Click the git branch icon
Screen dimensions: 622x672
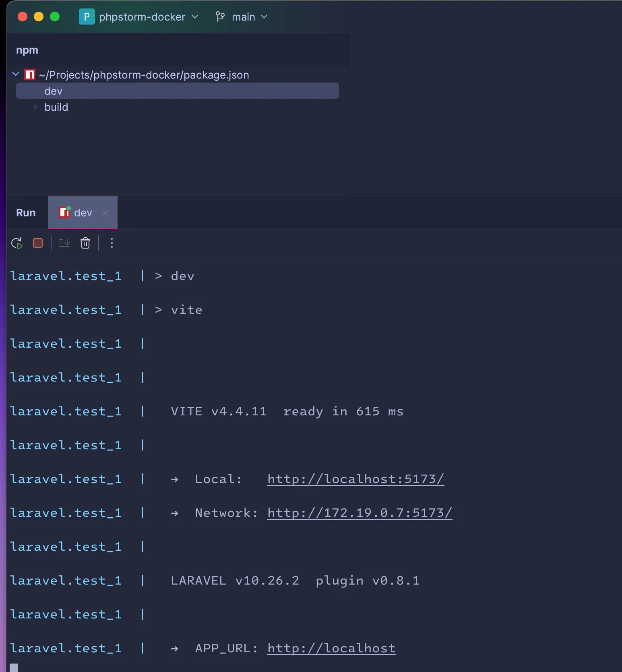coord(220,17)
